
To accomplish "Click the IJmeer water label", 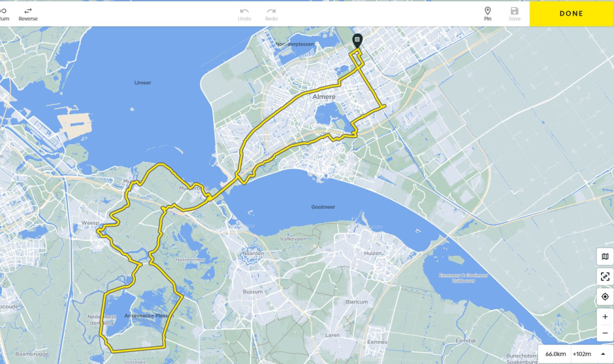I will click(142, 82).
